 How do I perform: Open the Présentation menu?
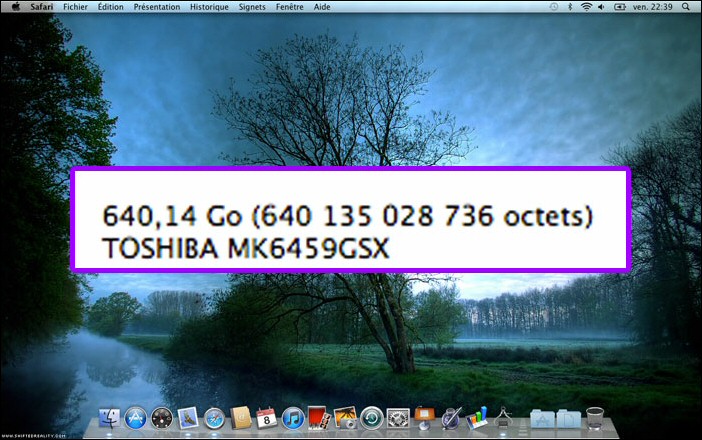[157, 7]
